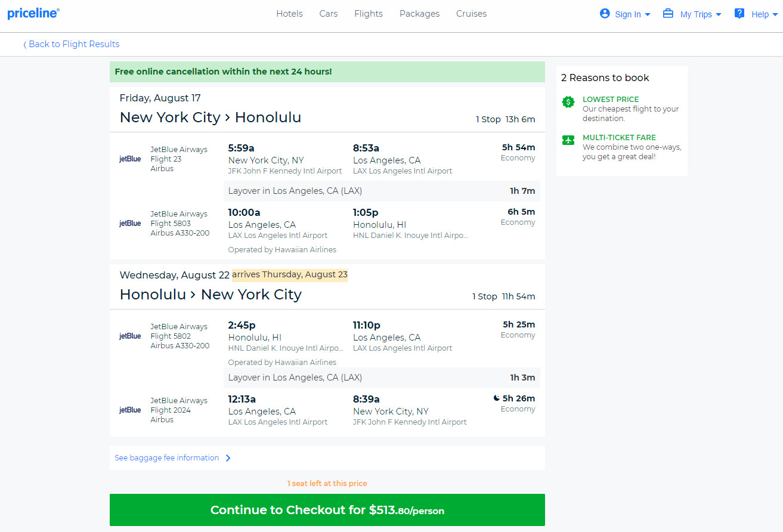Image resolution: width=783 pixels, height=532 pixels.
Task: Click the free online cancellation banner
Action: [x=327, y=72]
